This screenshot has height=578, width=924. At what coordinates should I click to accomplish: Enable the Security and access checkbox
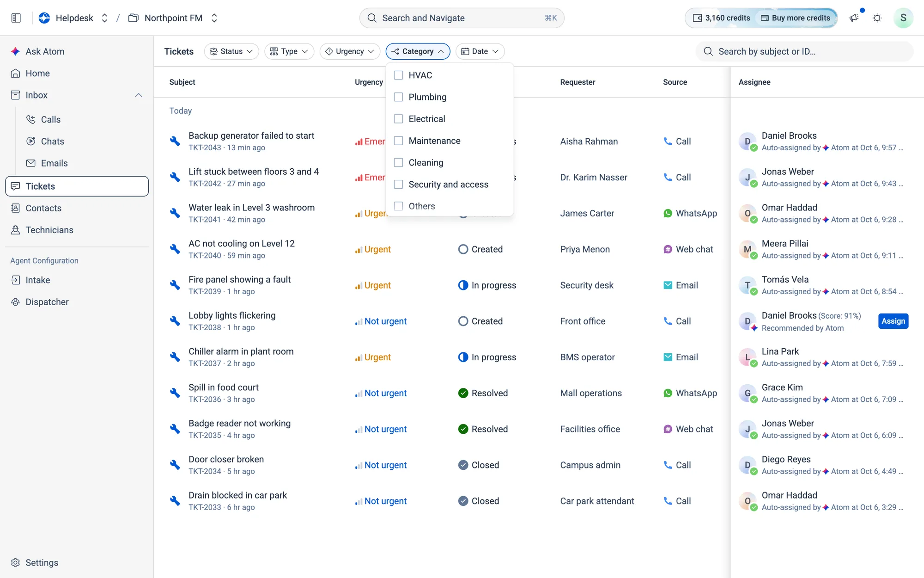(x=398, y=184)
